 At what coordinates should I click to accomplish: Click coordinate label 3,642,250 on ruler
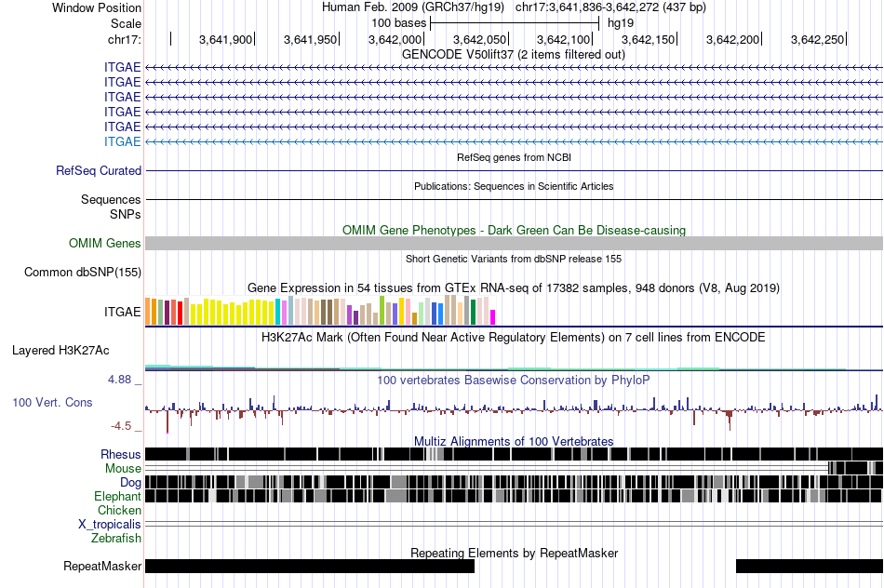pos(818,39)
